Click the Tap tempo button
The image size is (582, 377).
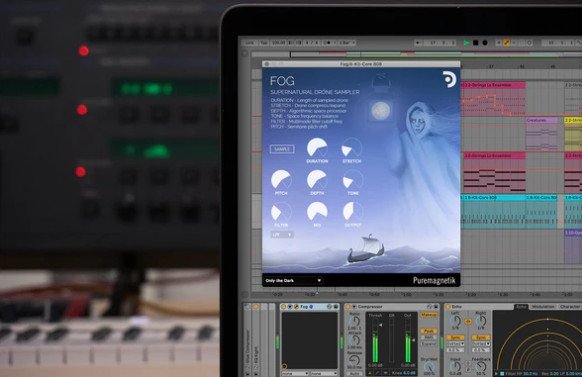263,43
